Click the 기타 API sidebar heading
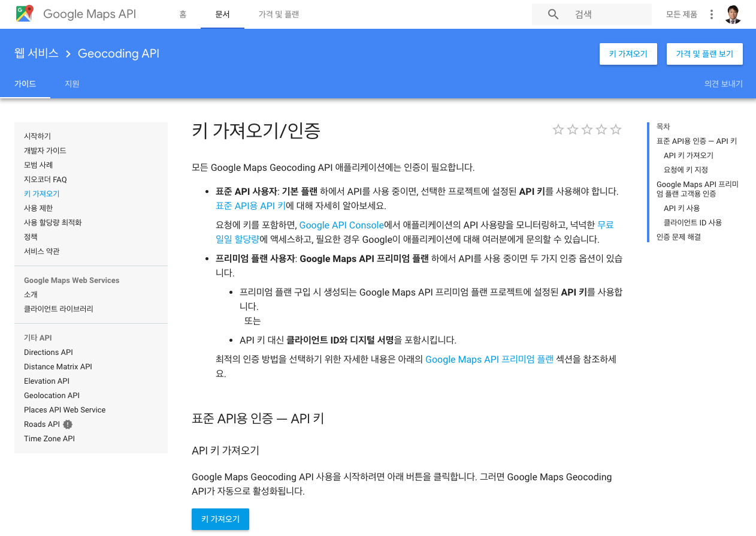756x536 pixels. (38, 338)
